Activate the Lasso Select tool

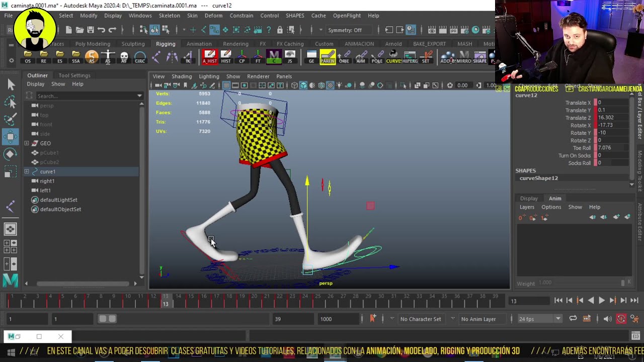tap(11, 103)
